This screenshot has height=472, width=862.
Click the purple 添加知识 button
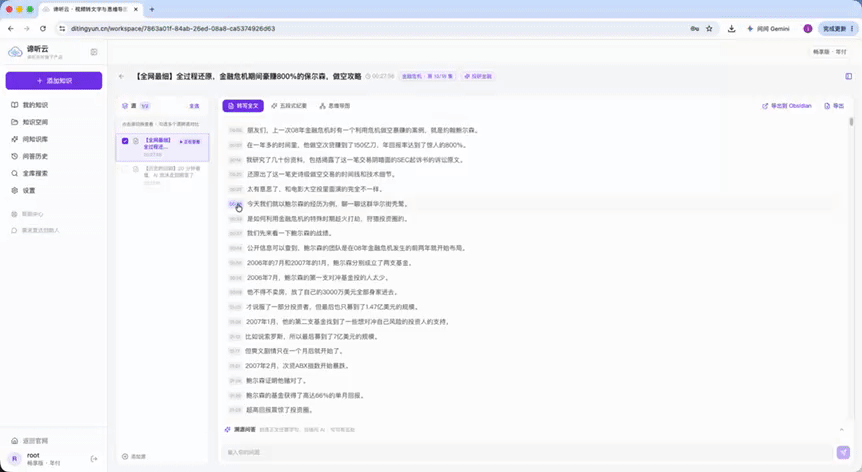coord(54,81)
